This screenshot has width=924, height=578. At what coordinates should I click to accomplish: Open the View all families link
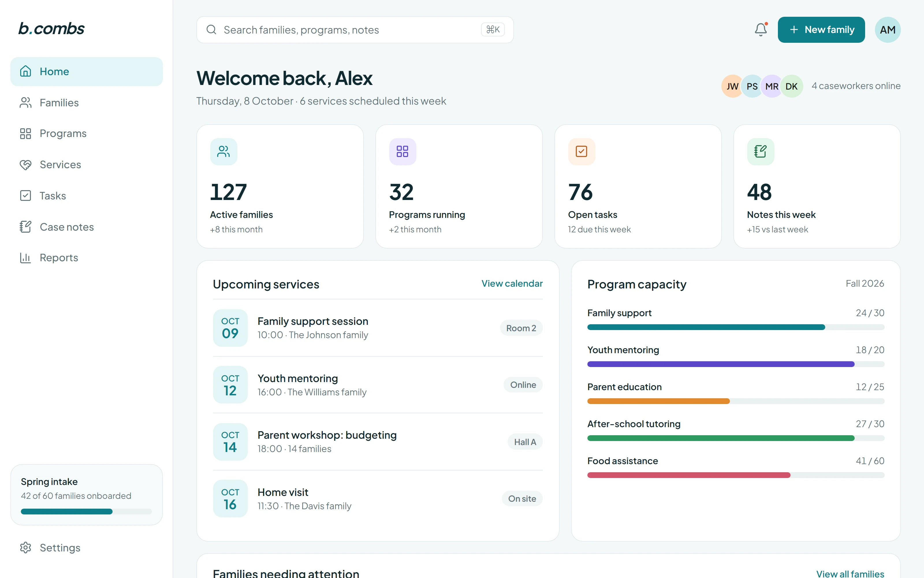pyautogui.click(x=850, y=573)
